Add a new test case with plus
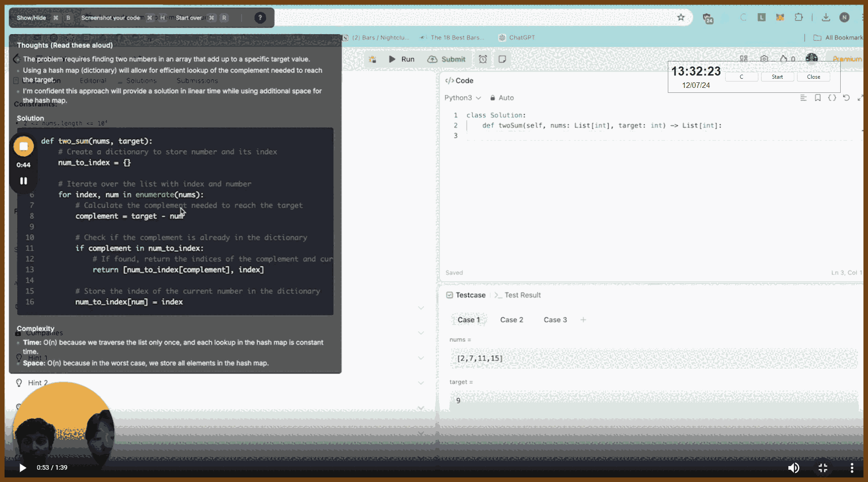Image resolution: width=868 pixels, height=482 pixels. click(x=583, y=320)
